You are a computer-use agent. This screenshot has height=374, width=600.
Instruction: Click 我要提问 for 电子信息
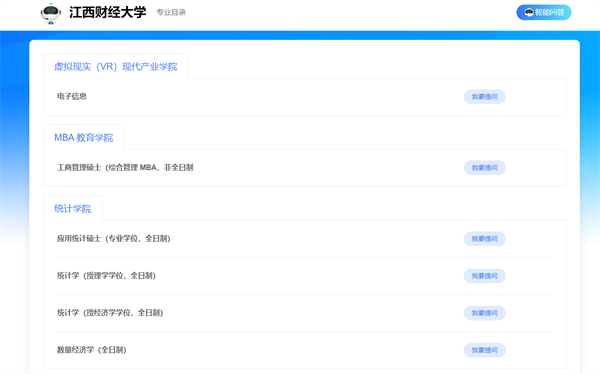(x=484, y=97)
